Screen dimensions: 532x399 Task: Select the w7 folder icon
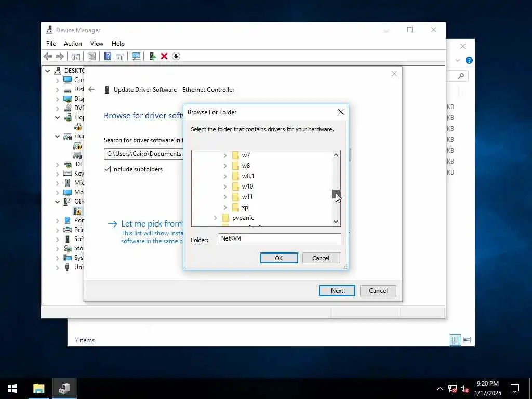235,155
